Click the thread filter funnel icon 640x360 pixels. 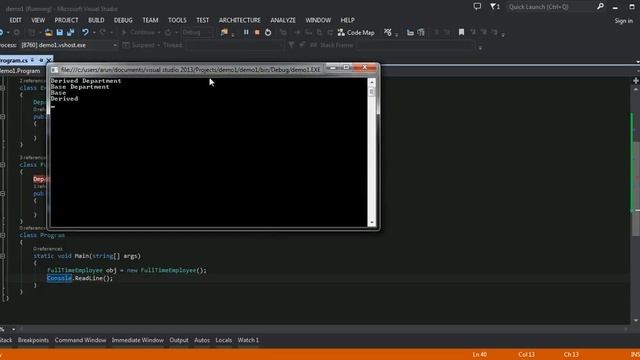click(291, 45)
